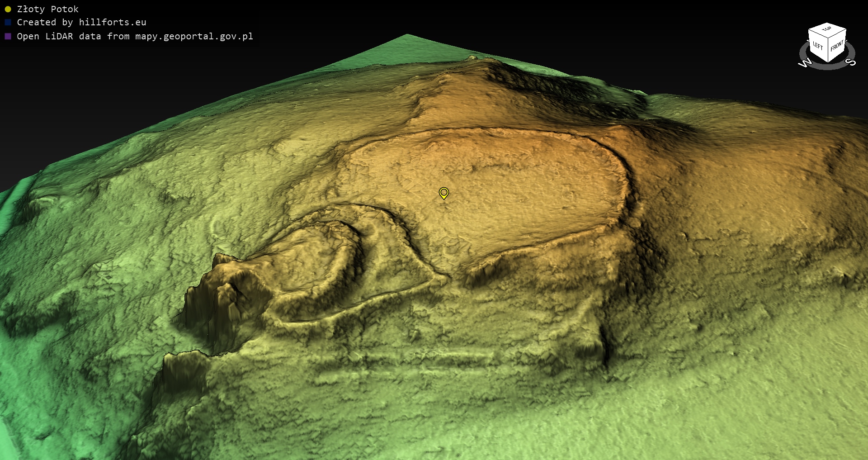Toggle the 'Created by hillforts.eu' legend entry
868x460 pixels.
click(81, 22)
